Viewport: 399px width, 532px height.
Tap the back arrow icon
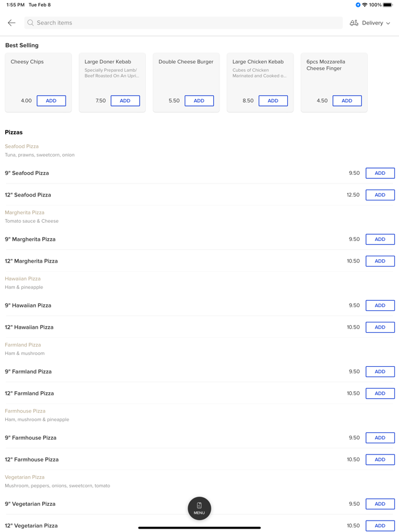(11, 23)
